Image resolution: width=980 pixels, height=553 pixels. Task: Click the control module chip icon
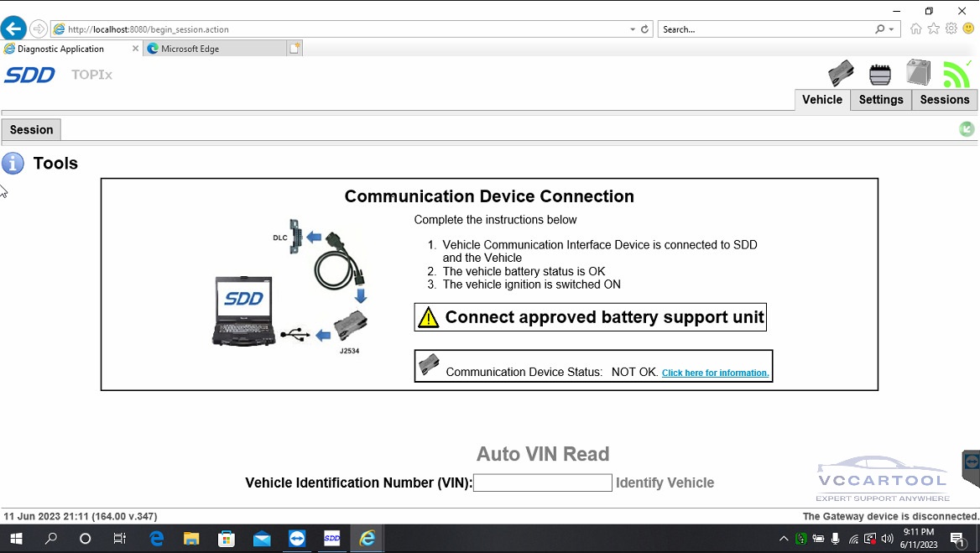click(x=879, y=75)
